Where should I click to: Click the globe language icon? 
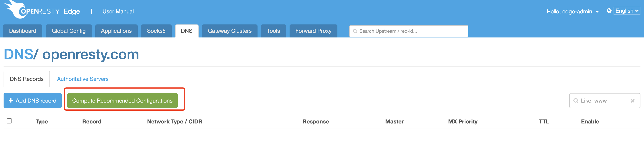pos(609,11)
